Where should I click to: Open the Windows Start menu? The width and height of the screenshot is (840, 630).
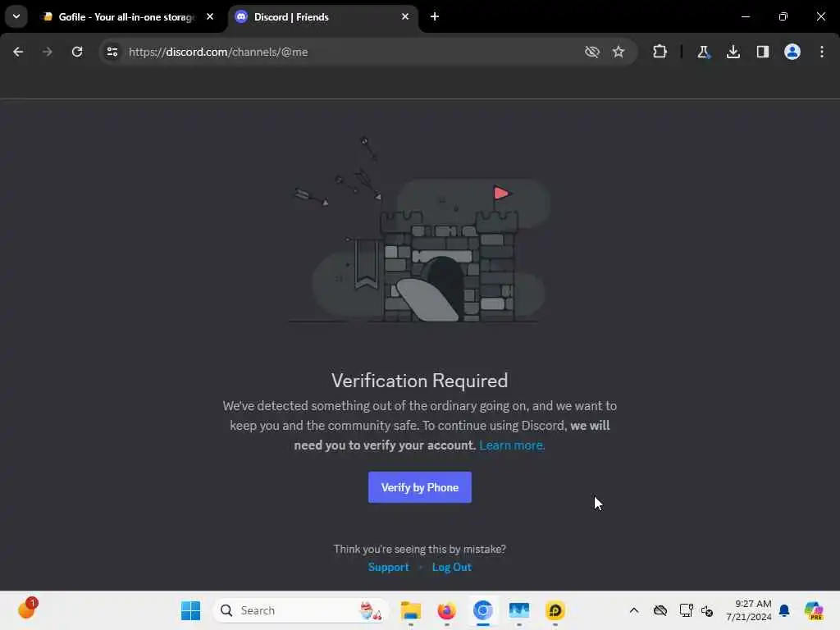[x=190, y=610]
